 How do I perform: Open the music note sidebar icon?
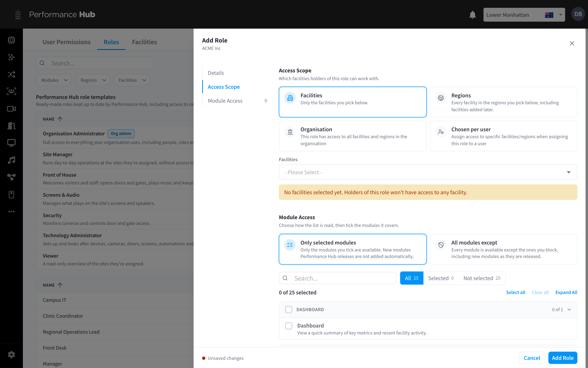[x=11, y=160]
